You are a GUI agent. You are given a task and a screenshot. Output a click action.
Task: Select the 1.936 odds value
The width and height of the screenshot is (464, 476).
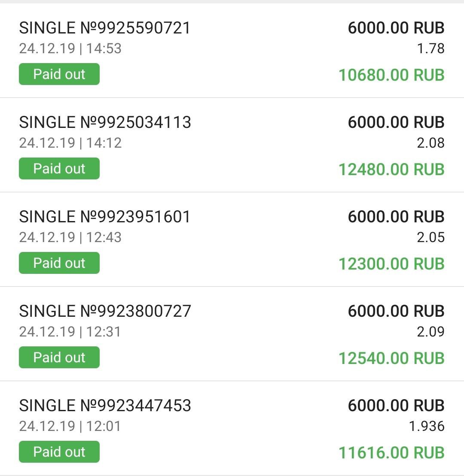pos(426,426)
